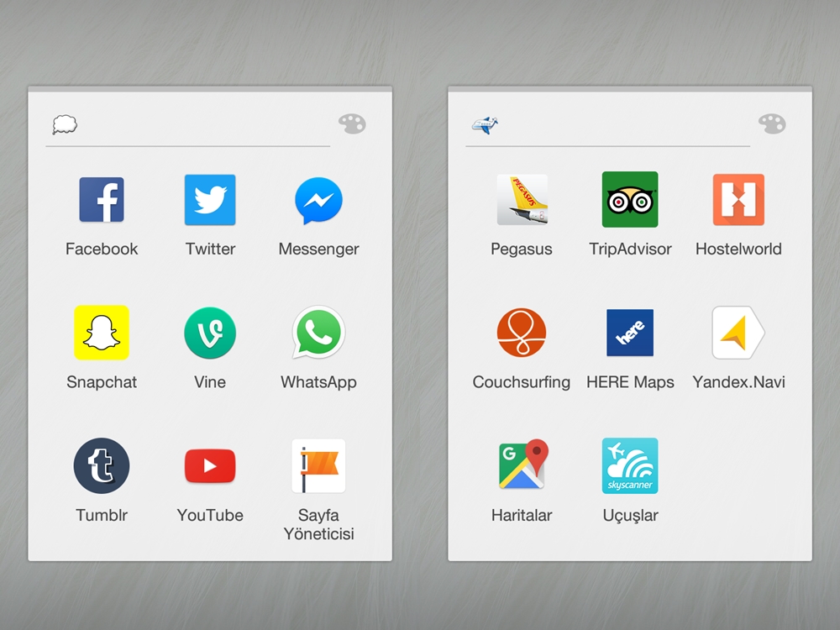The width and height of the screenshot is (840, 630).
Task: Select the Yandex.Navi label text
Action: click(x=738, y=382)
